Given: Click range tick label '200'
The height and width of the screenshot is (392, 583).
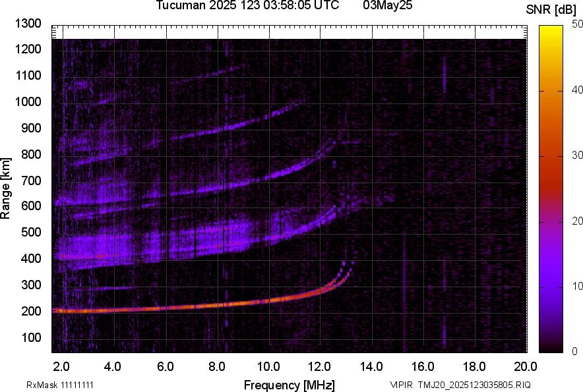Looking at the screenshot, I should pos(31,312).
